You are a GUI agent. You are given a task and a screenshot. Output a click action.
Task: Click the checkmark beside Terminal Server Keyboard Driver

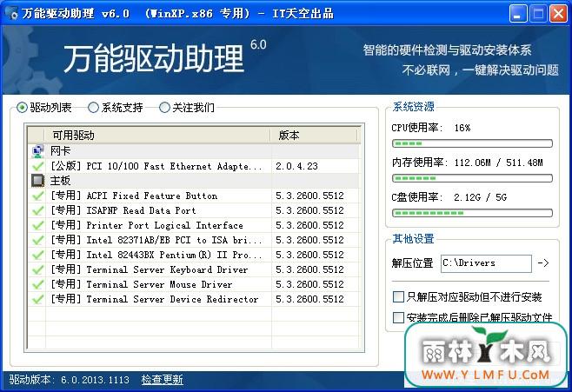[37, 269]
